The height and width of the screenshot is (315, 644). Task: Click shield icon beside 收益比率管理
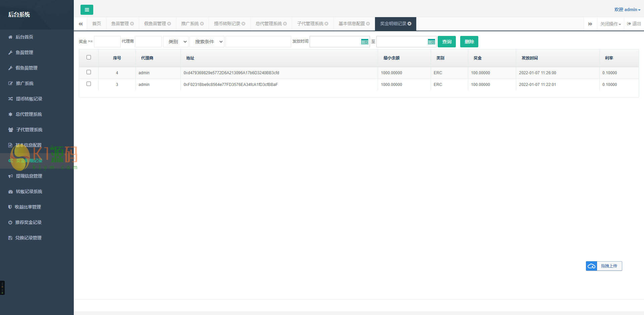tap(10, 207)
